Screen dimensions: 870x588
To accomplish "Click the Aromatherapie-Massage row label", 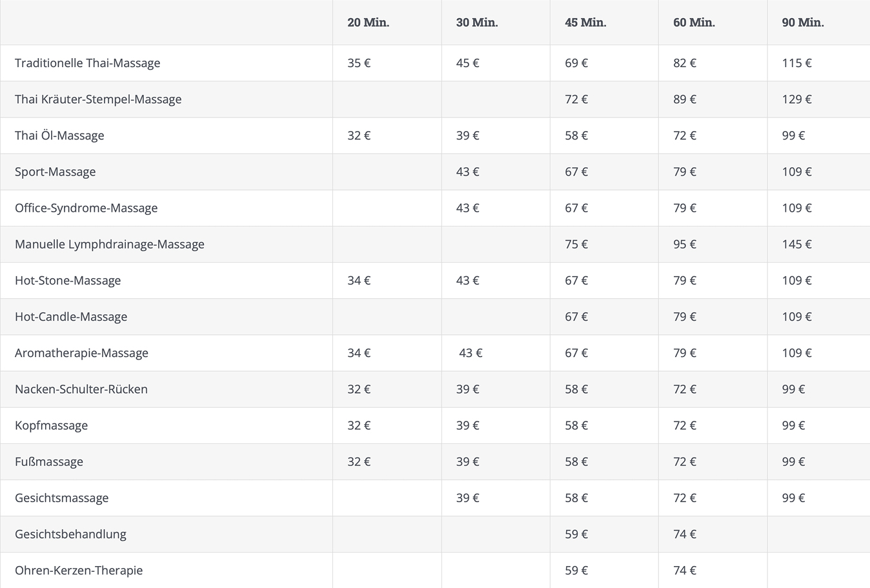I will coord(81,353).
